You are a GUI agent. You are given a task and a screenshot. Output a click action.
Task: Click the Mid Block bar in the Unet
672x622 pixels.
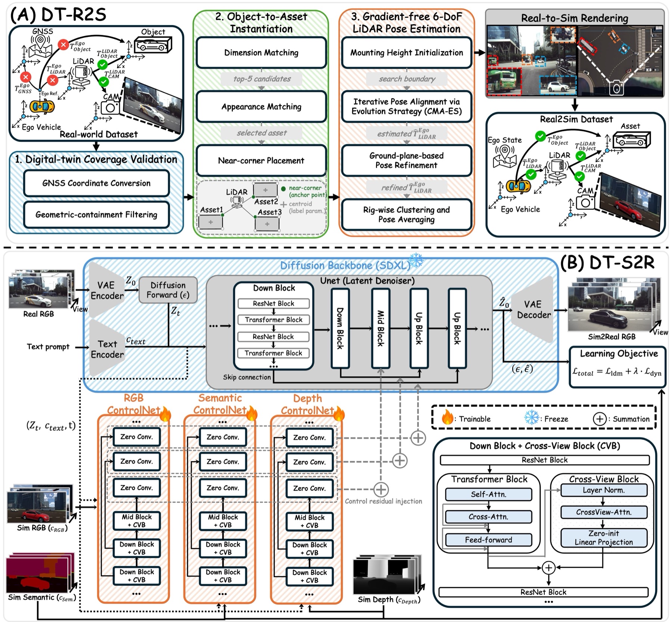[x=380, y=328]
